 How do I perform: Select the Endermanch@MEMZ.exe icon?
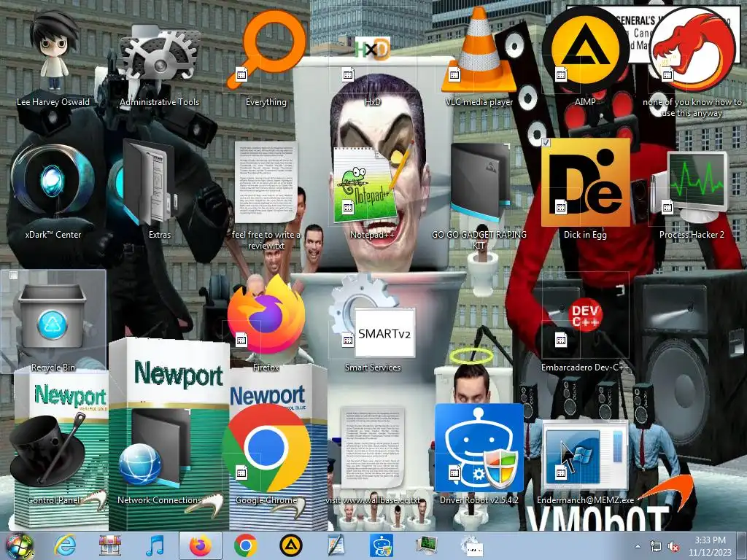(x=585, y=458)
